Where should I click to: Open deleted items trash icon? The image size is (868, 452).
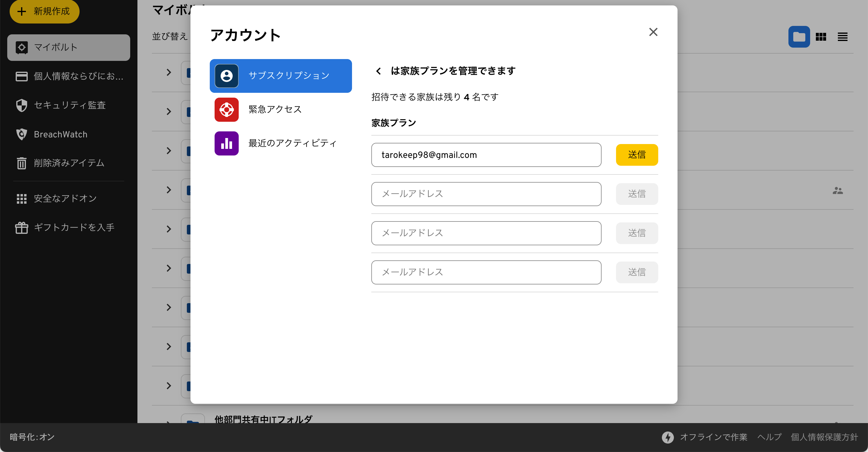(x=22, y=163)
